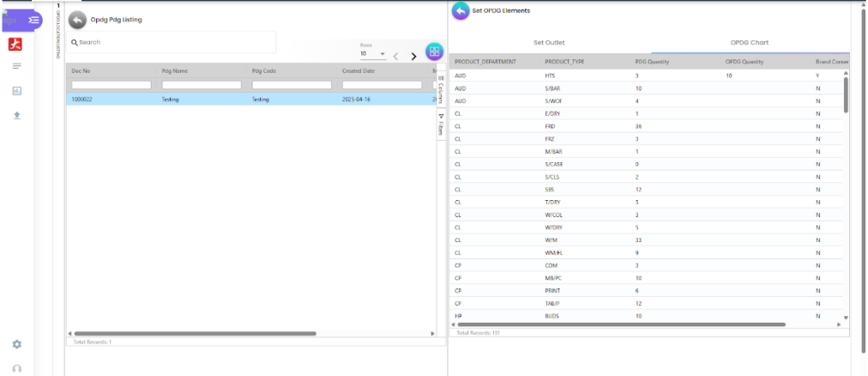Sort by Pdg Name column header
This screenshot has width=868, height=376.
(174, 71)
